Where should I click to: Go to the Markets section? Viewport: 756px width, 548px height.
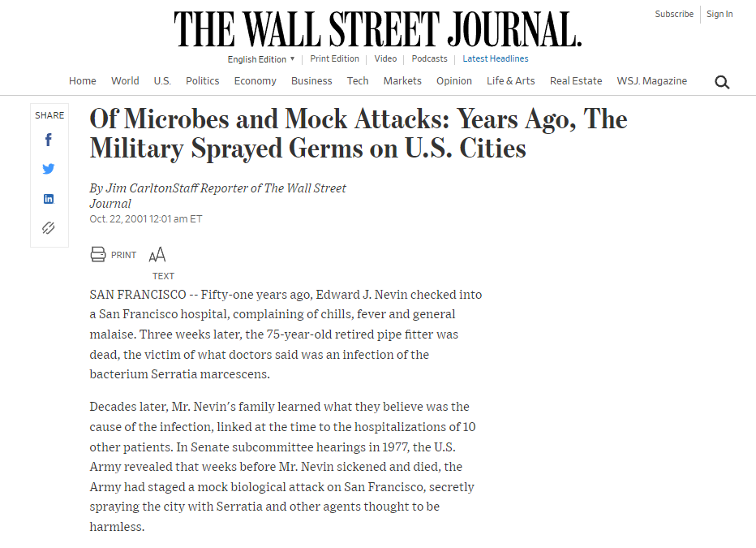(x=402, y=81)
